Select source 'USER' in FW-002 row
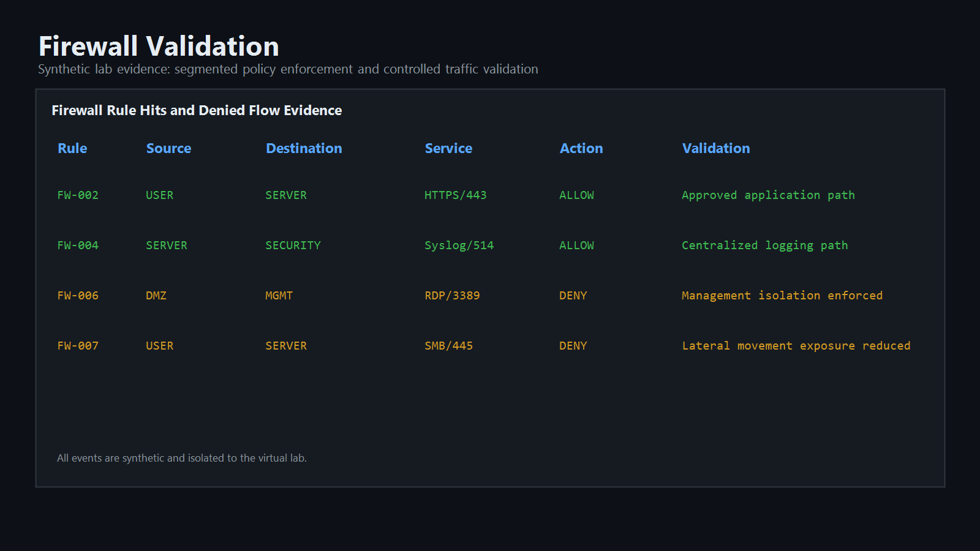Viewport: 980px width, 551px height. pyautogui.click(x=159, y=195)
